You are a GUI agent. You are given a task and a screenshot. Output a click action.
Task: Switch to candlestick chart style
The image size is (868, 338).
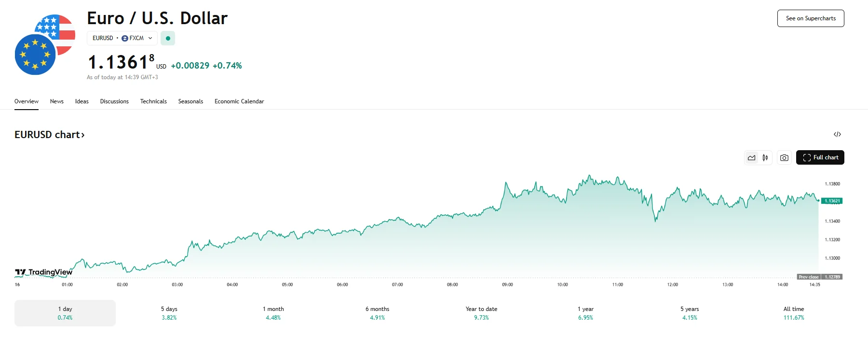pyautogui.click(x=765, y=158)
